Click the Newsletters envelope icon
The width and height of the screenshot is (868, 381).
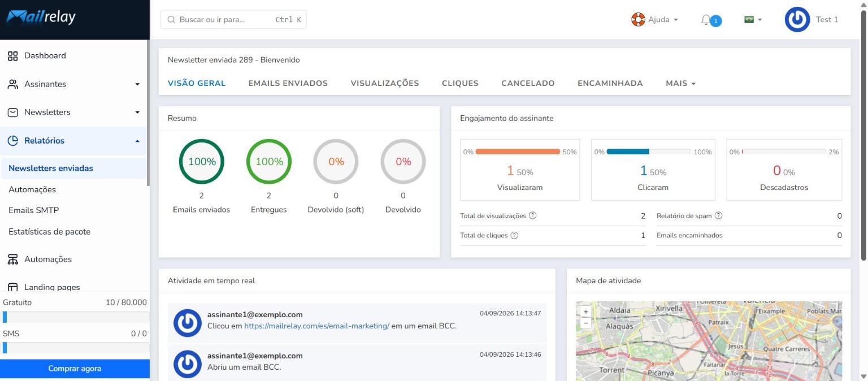tap(12, 112)
